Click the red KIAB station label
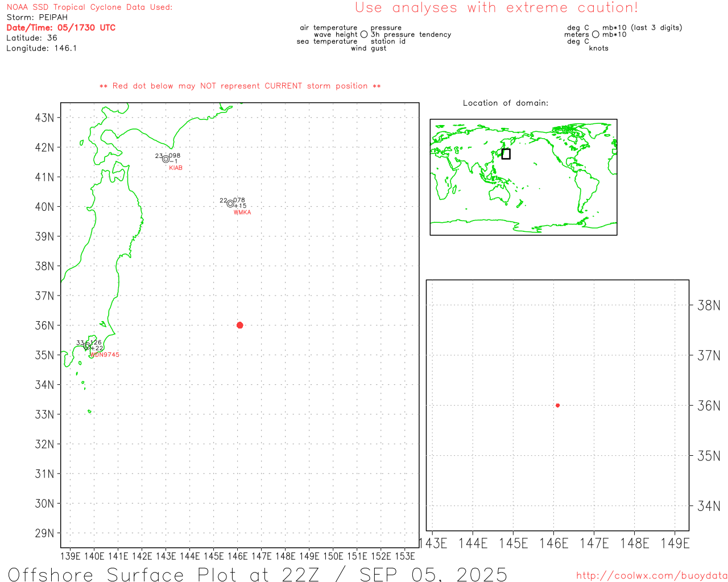728x582 pixels. 176,168
